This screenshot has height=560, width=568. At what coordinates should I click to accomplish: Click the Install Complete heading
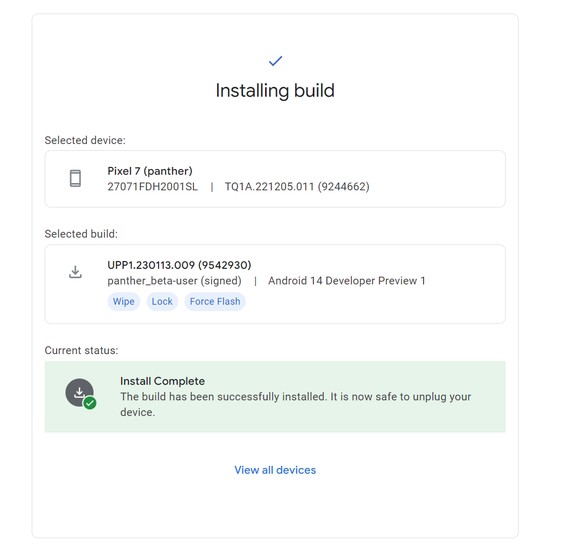(x=162, y=381)
